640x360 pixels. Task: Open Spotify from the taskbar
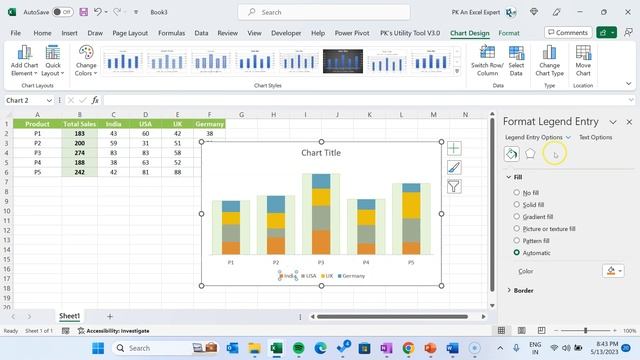(x=299, y=348)
